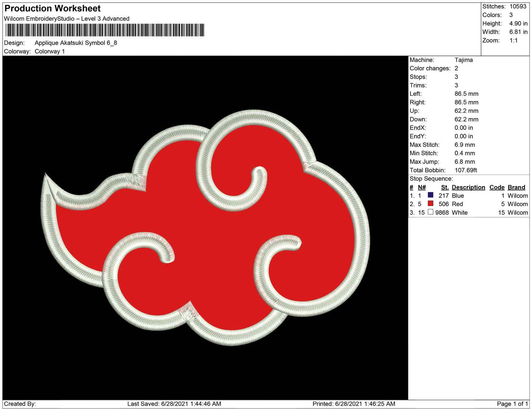This screenshot has height=409, width=532.
Task: Click "Wilcom" brand in the Red row
Action: (x=518, y=204)
